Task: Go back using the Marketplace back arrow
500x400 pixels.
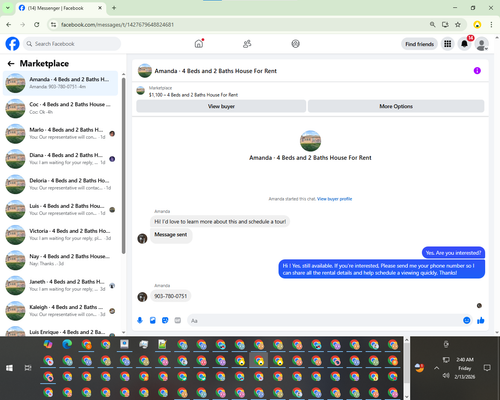Action: tap(11, 63)
